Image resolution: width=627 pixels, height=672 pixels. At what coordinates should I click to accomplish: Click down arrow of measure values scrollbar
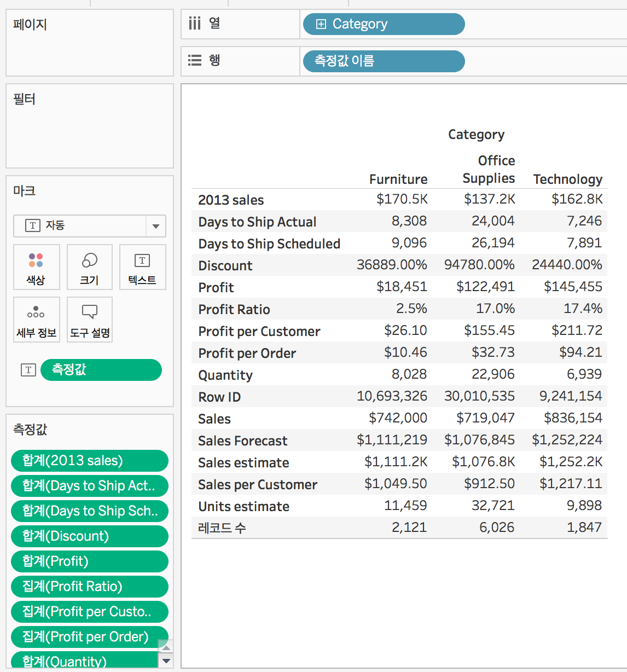[166, 661]
